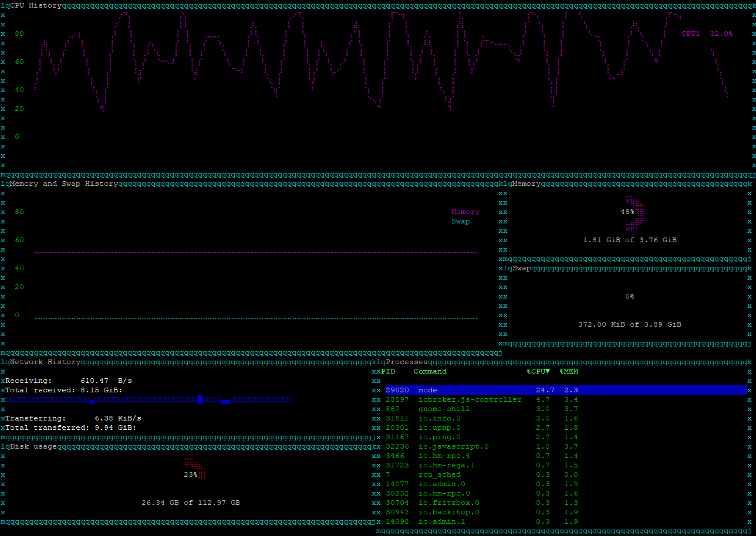Screen dimensions: 756x536
Task: Select the io.javascript.0 process row
Action: pos(566,446)
